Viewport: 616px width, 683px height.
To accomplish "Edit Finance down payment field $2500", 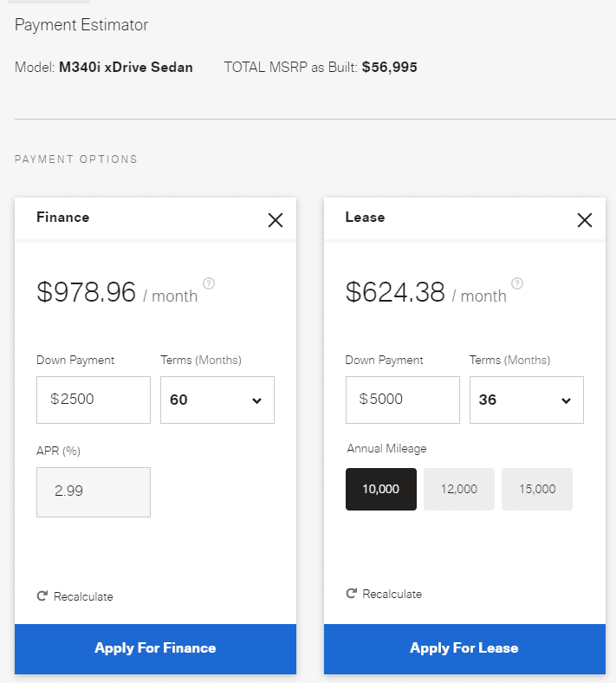I will tap(94, 400).
